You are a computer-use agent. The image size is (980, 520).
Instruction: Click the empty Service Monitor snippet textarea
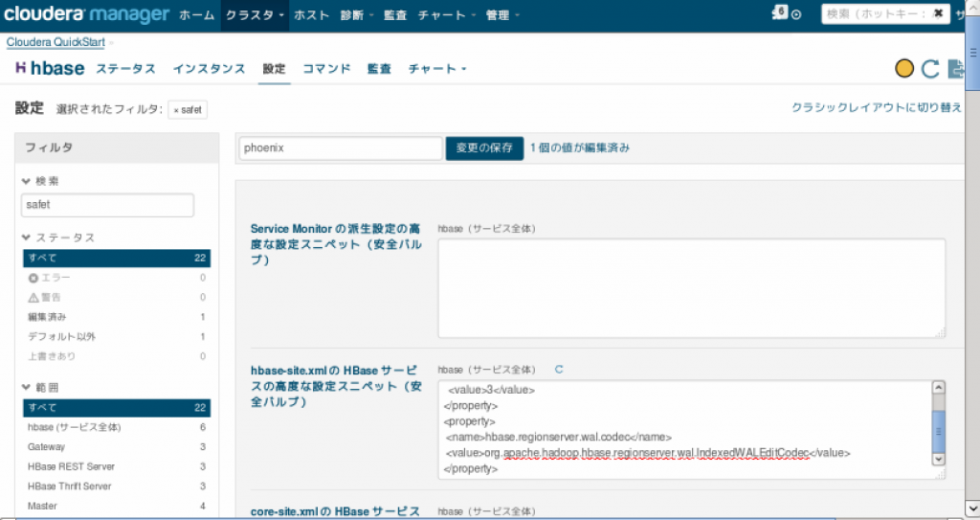691,288
